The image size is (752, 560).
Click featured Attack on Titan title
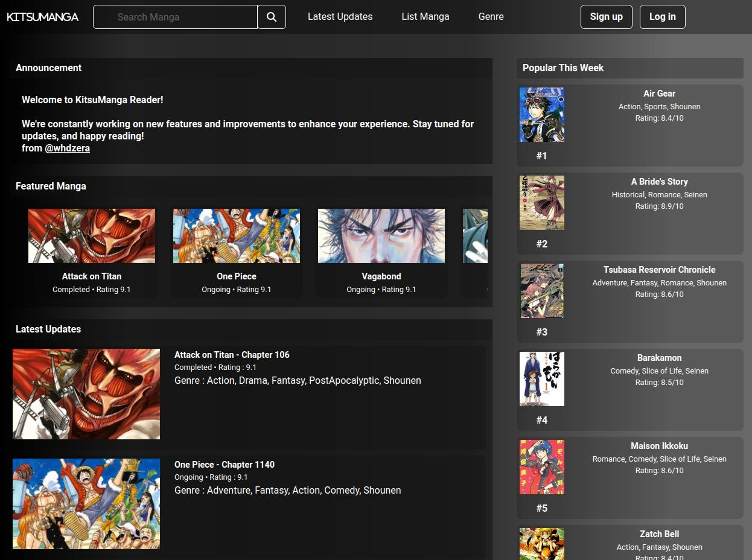coord(92,276)
